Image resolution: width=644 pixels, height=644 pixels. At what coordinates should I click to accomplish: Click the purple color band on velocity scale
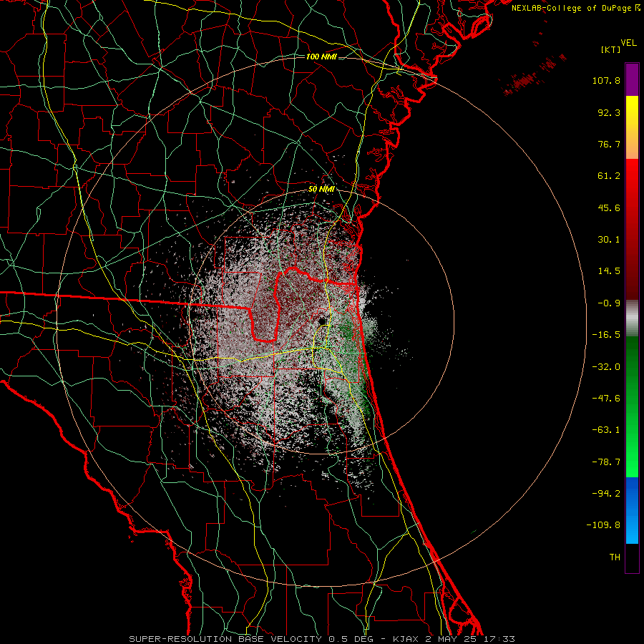(632, 79)
